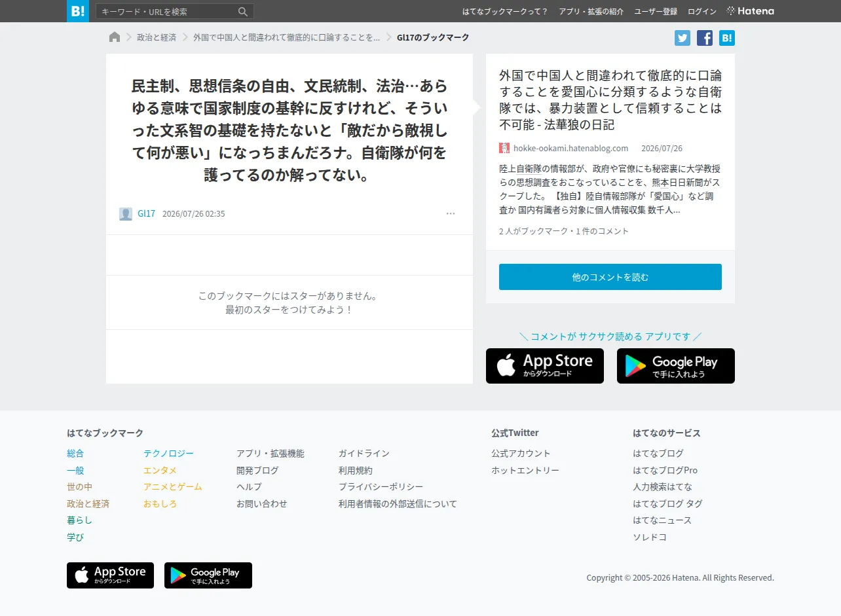This screenshot has height=616, width=841.
Task: Open Google Play badge in sidebar
Action: (676, 366)
